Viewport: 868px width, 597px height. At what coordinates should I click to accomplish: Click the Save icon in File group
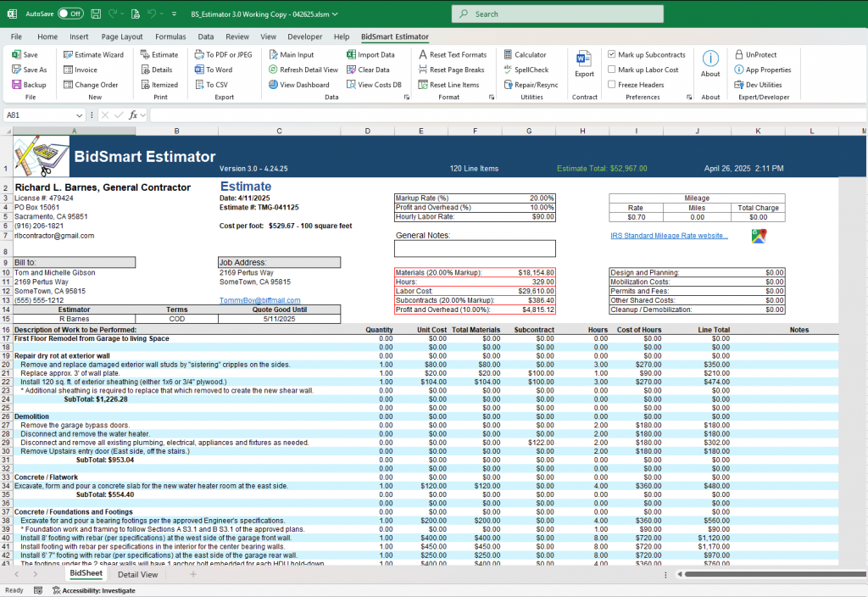pyautogui.click(x=25, y=55)
